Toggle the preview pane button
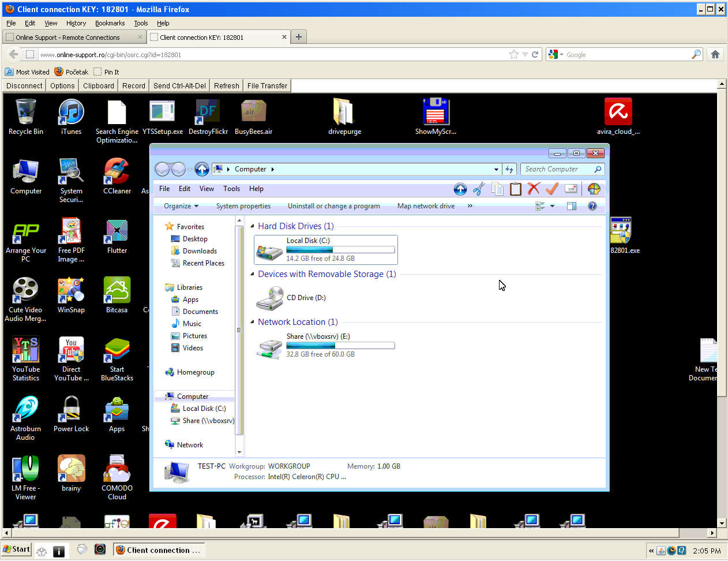 (x=571, y=206)
